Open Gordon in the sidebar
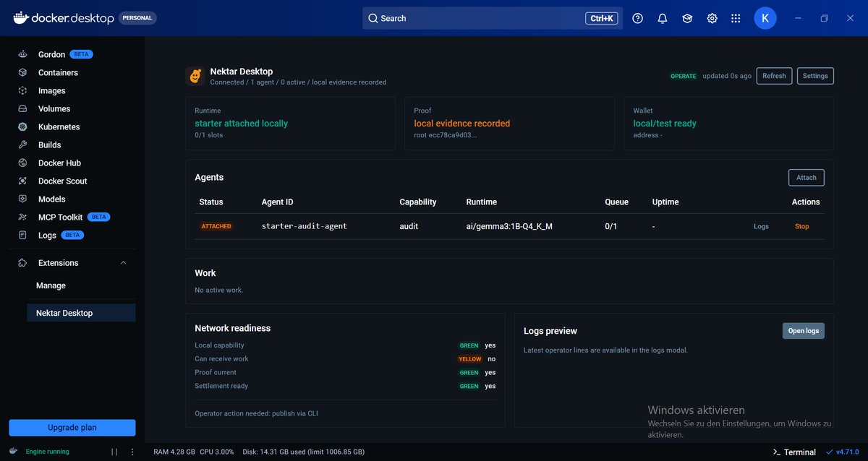Image resolution: width=868 pixels, height=461 pixels. pos(51,54)
